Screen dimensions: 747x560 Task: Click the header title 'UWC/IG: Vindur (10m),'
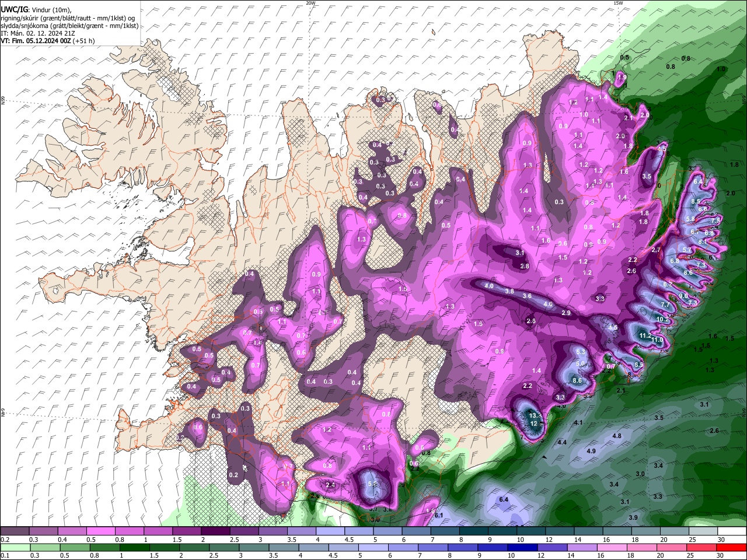(x=37, y=10)
